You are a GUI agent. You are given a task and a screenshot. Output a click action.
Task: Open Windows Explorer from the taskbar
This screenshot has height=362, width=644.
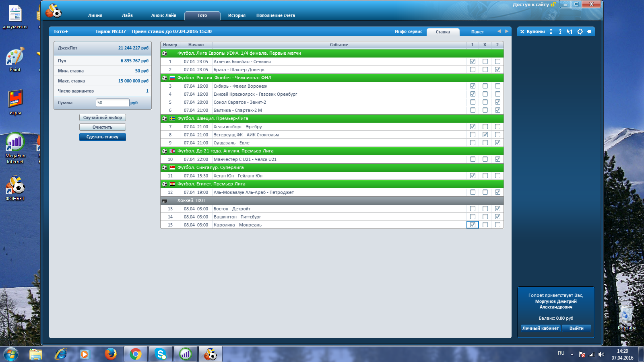click(36, 354)
